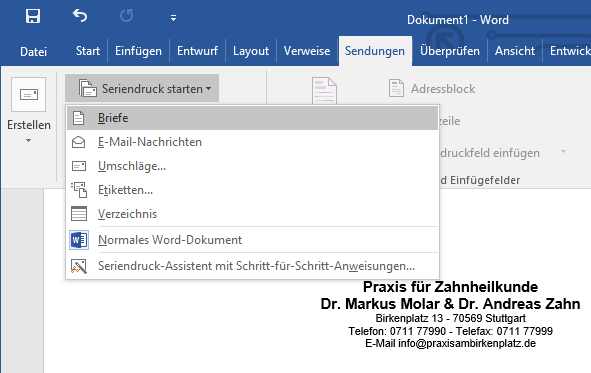The width and height of the screenshot is (591, 373).
Task: Open the Datei tab
Action: tap(34, 51)
